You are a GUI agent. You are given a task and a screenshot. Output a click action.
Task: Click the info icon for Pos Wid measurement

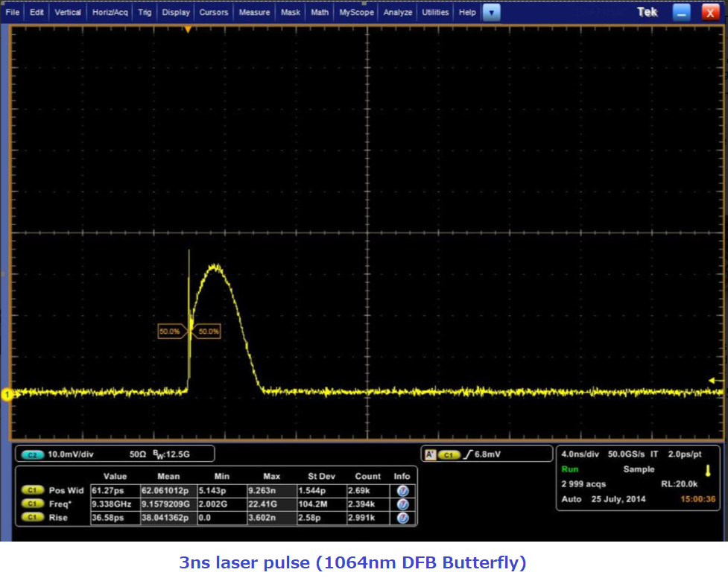click(x=402, y=491)
